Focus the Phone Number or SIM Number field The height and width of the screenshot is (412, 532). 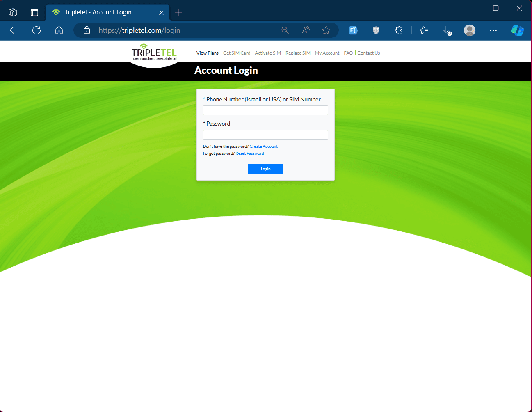coord(265,110)
